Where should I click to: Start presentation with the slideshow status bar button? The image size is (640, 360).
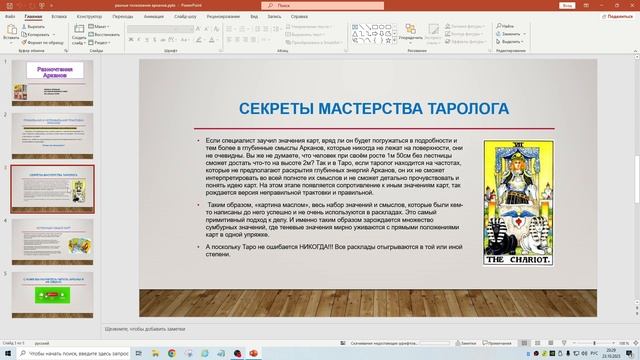click(x=564, y=343)
